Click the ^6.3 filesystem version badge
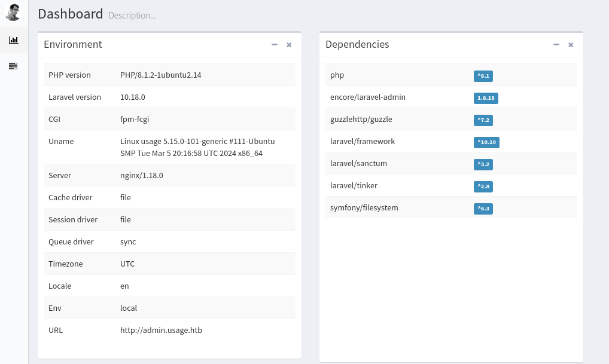Screen dimensions: 609x364 click(483, 209)
